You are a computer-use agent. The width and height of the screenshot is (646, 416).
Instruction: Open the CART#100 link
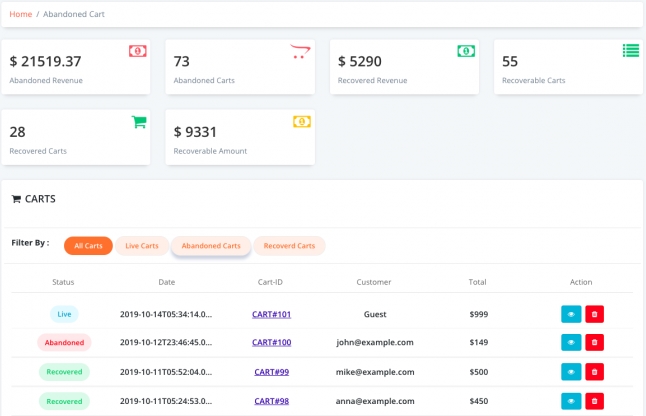(272, 342)
